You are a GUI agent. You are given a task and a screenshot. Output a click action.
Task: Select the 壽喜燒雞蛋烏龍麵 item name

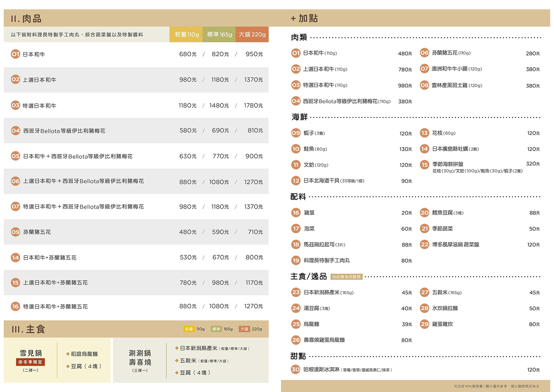click(324, 340)
